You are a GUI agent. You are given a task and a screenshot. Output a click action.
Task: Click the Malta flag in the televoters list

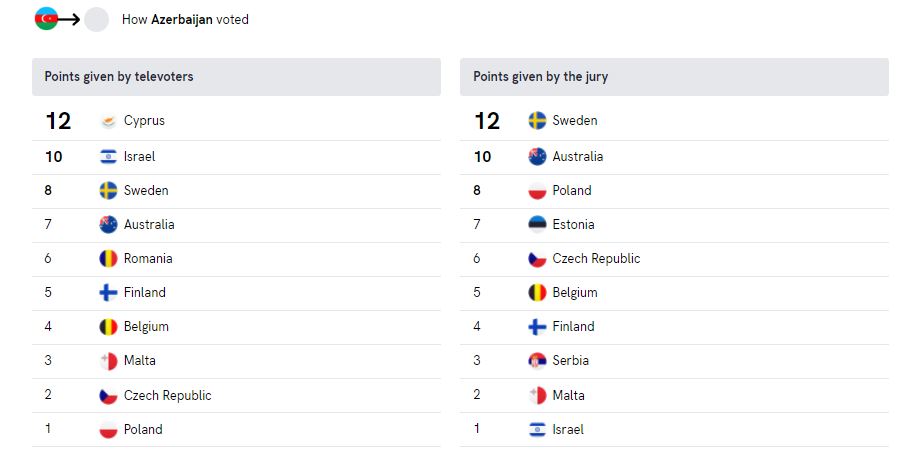108,361
